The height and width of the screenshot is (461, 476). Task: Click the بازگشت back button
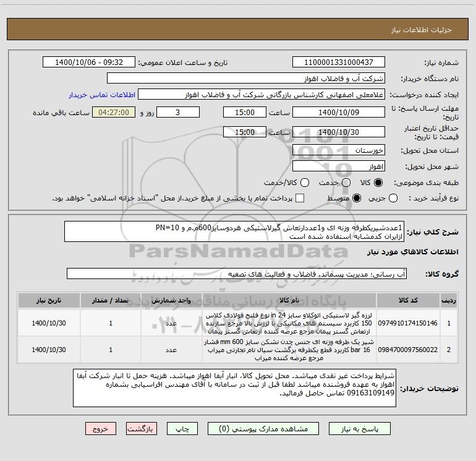pos(142,429)
